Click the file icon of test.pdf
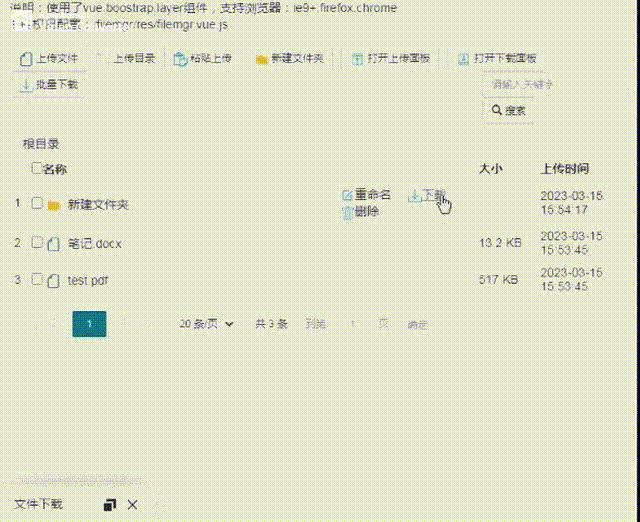Screen dimensions: 640x522 53,281
